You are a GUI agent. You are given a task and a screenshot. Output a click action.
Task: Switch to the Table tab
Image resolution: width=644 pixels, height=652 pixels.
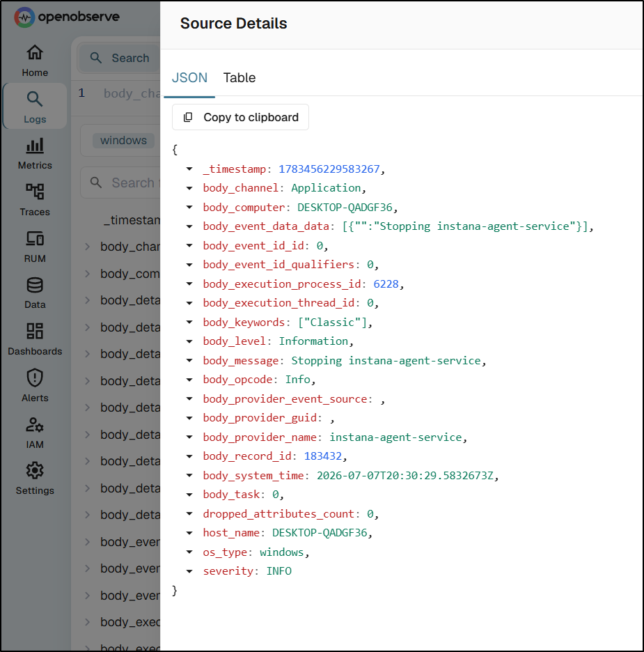(239, 78)
